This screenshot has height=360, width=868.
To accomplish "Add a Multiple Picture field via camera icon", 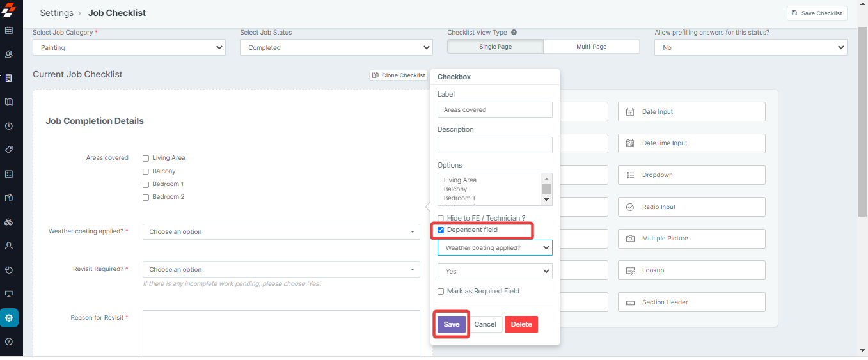I will 630,239.
